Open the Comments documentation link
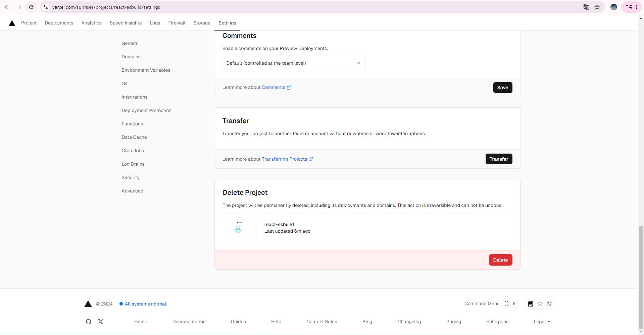 [x=276, y=87]
